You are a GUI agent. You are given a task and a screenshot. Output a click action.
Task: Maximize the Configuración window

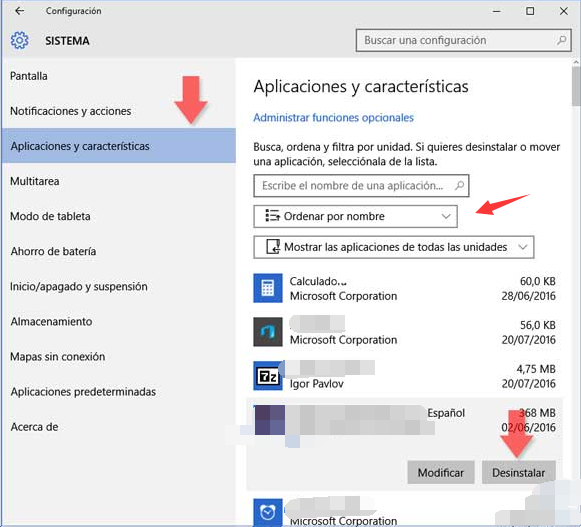point(530,11)
